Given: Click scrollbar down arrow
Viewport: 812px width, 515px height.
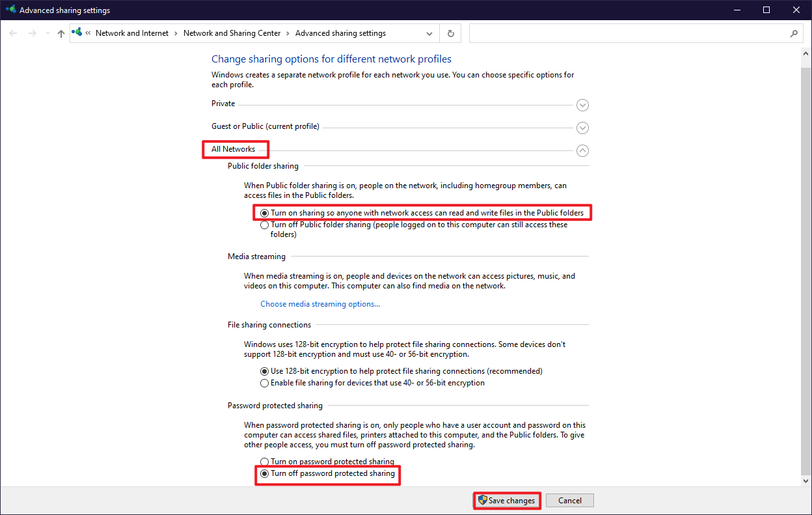Looking at the screenshot, I should pos(806,480).
